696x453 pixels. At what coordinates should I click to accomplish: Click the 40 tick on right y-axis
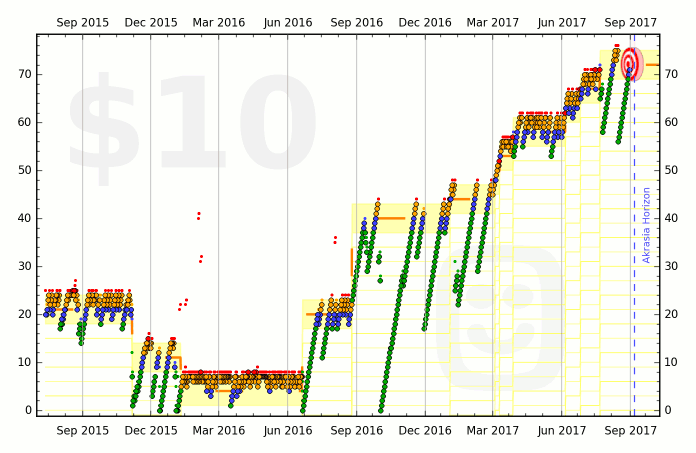coord(672,218)
